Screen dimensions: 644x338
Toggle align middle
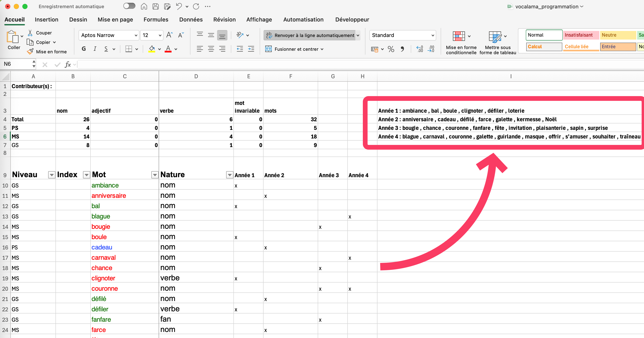pos(211,35)
